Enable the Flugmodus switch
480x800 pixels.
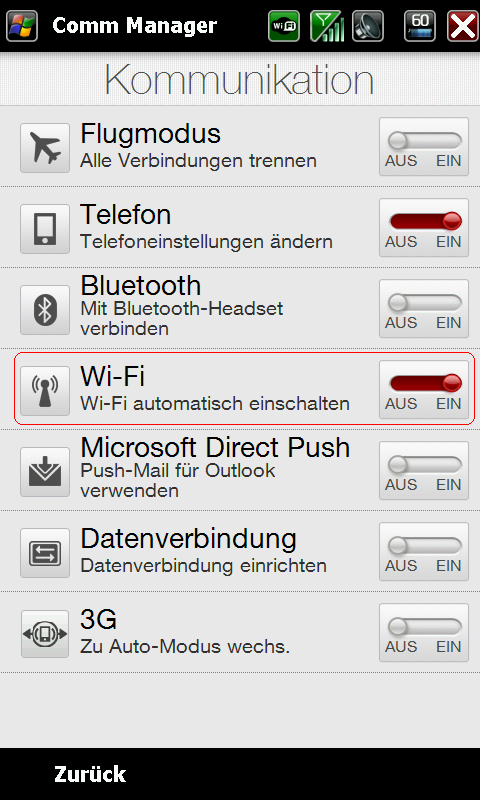pos(424,147)
